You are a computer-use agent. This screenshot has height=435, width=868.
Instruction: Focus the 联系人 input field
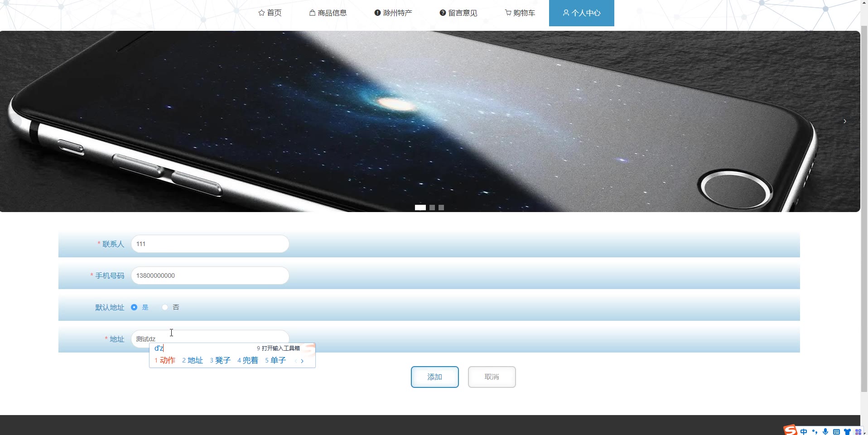(210, 244)
